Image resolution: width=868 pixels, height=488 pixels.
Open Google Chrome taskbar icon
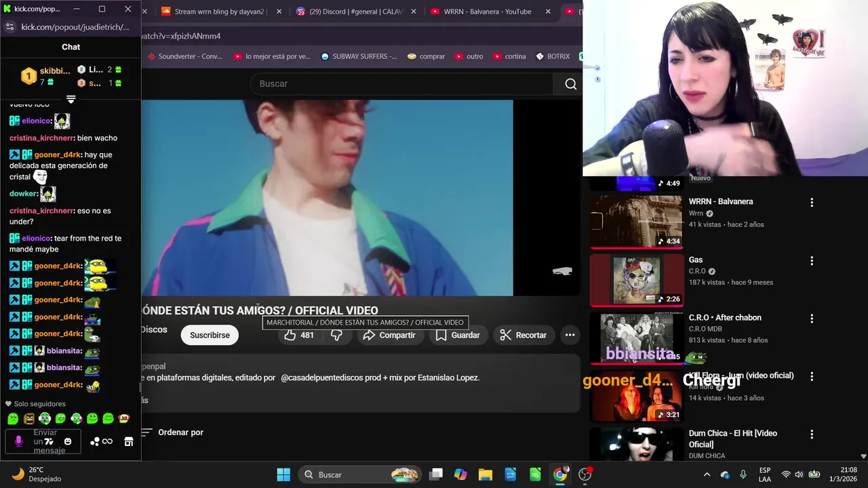(x=560, y=474)
